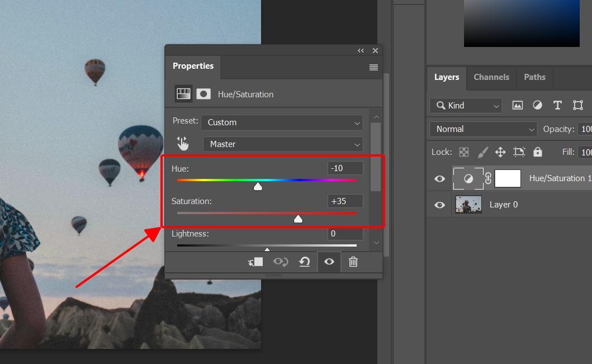Toggle visibility of the Hue/Saturation 1 layer
Screen dimensions: 592x364
click(439, 178)
